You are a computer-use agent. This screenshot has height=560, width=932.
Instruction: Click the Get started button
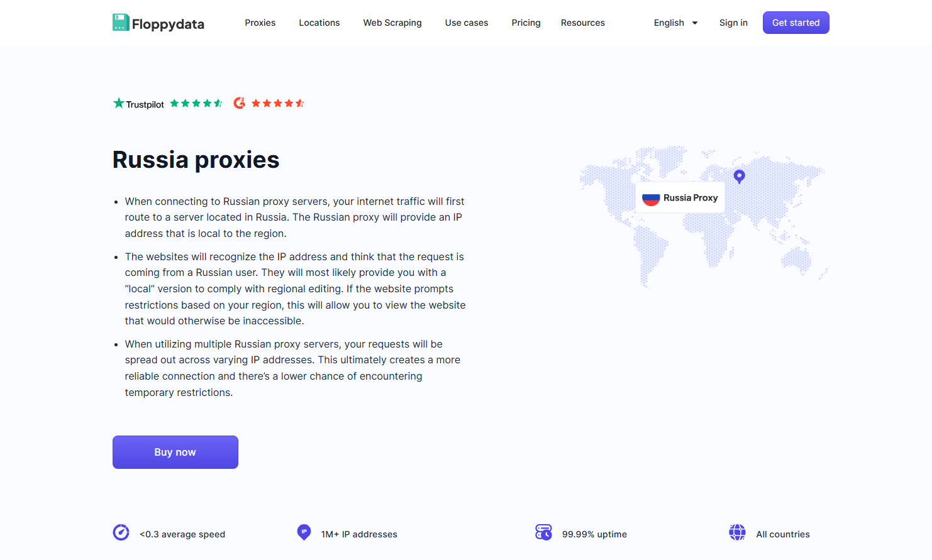tap(796, 22)
